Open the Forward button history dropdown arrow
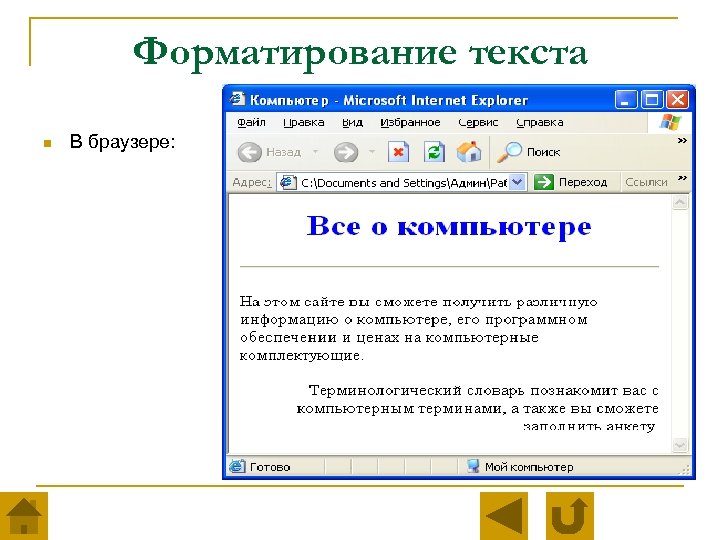This screenshot has height=540, width=720. coord(372,152)
